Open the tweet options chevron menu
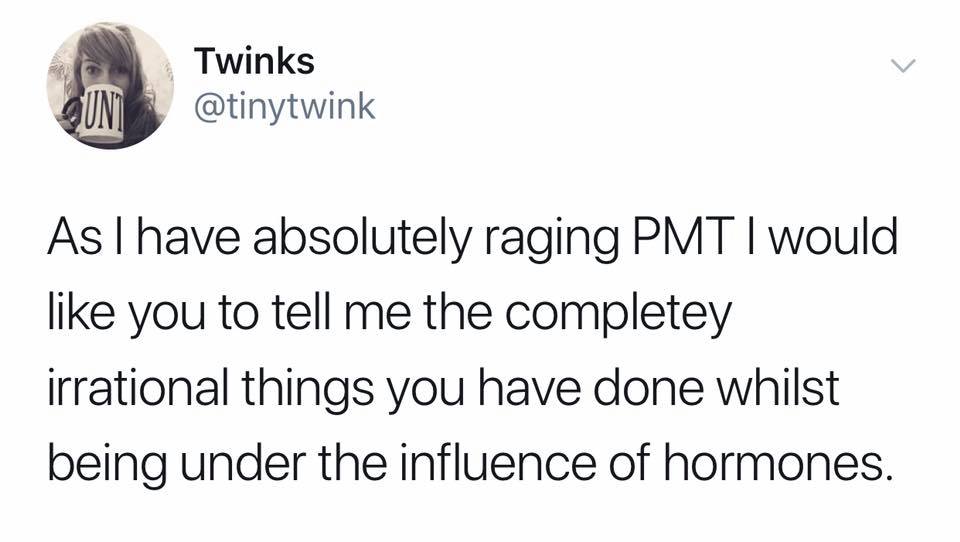Image resolution: width=960 pixels, height=542 pixels. pos(903,65)
